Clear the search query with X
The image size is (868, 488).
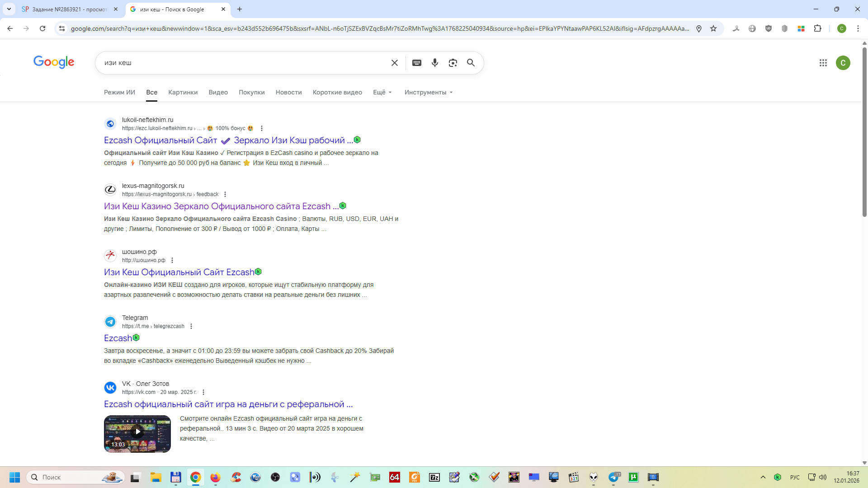(x=394, y=63)
